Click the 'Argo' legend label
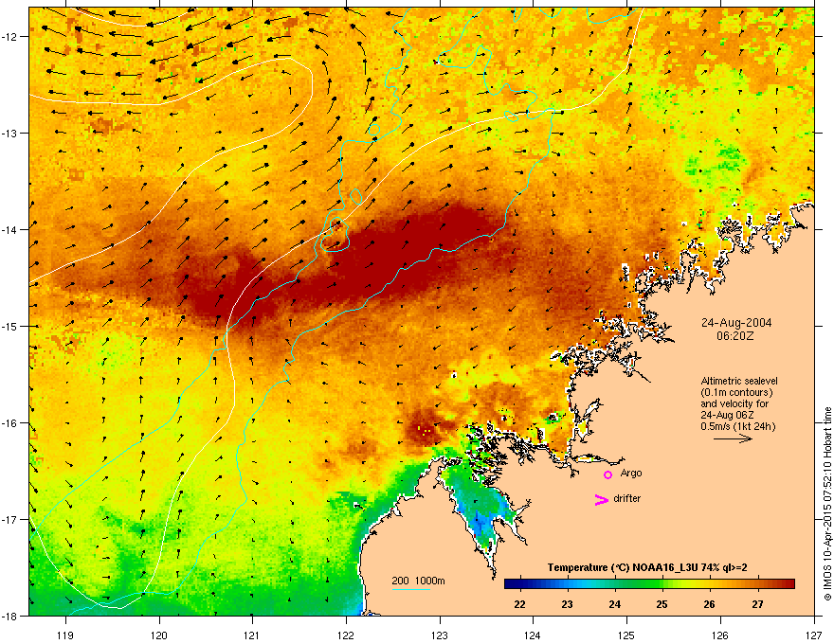 631,473
